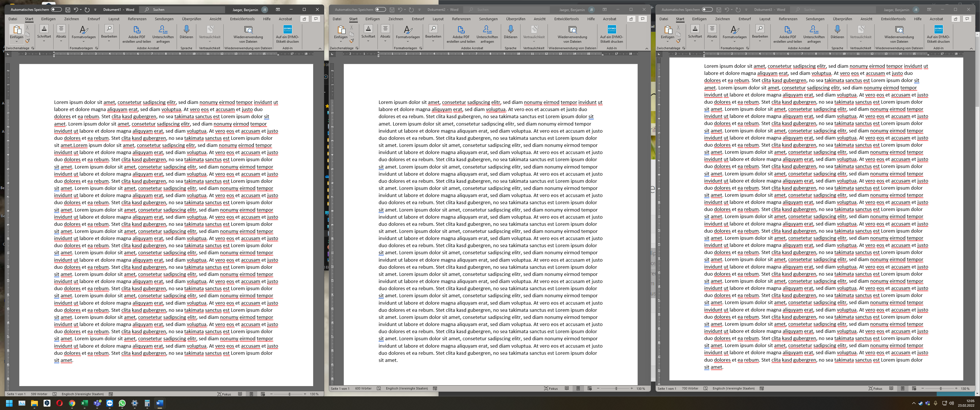Open the Referenzen tab in Dokument1

[x=137, y=19]
